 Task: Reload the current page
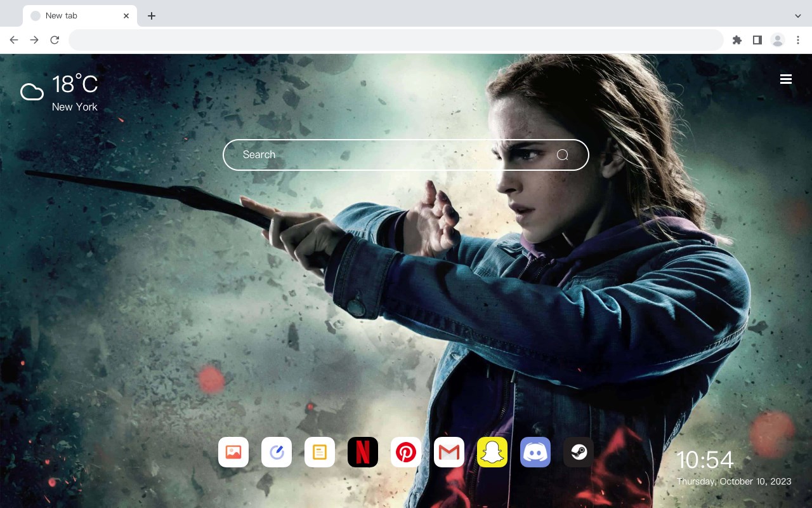coord(55,40)
